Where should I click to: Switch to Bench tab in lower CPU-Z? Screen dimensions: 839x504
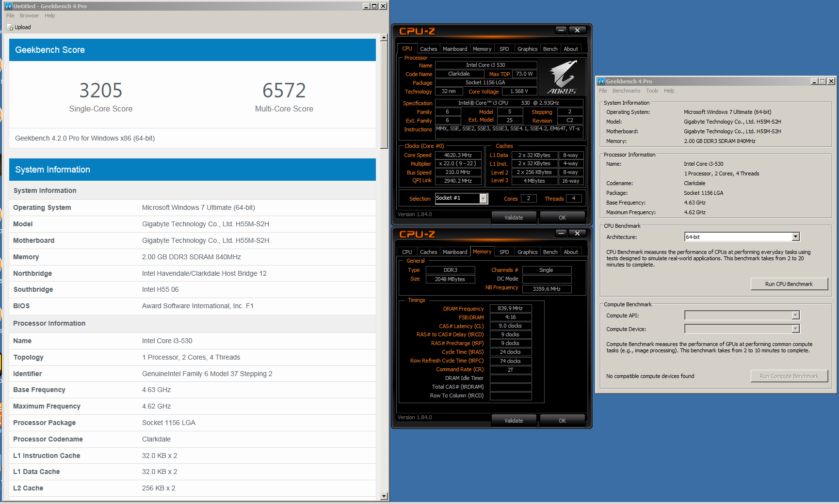point(550,252)
